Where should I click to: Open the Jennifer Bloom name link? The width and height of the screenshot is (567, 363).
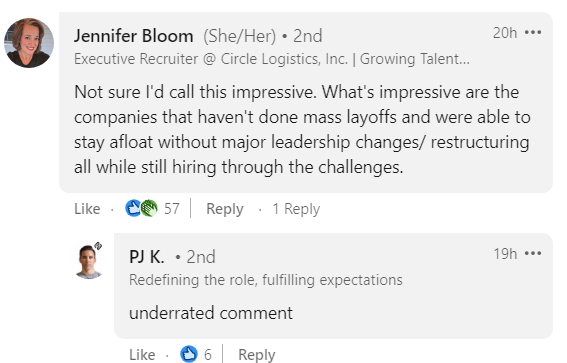click(x=133, y=36)
